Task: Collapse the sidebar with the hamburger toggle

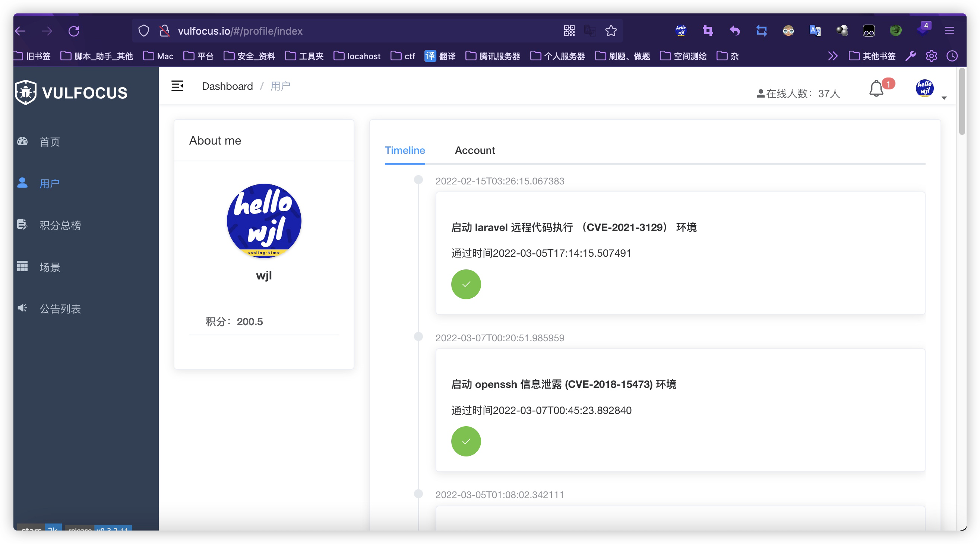Action: (177, 86)
